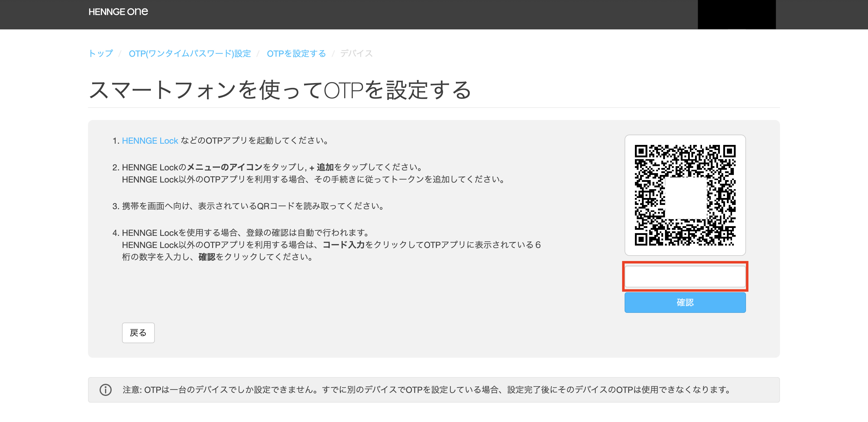The image size is (868, 422).
Task: Focus the OTP code input field
Action: (685, 276)
